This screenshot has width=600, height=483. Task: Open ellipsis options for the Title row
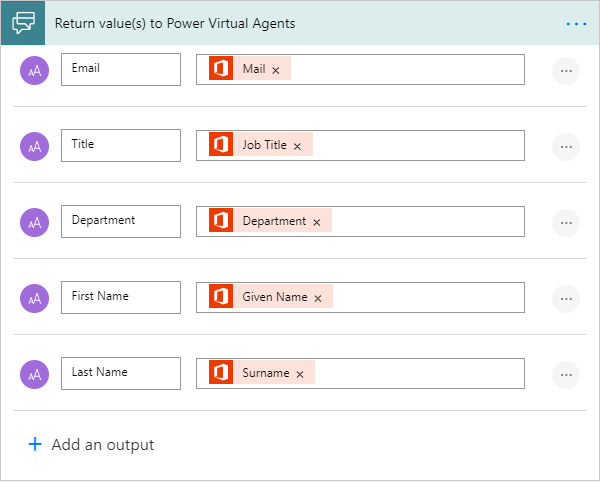point(566,146)
